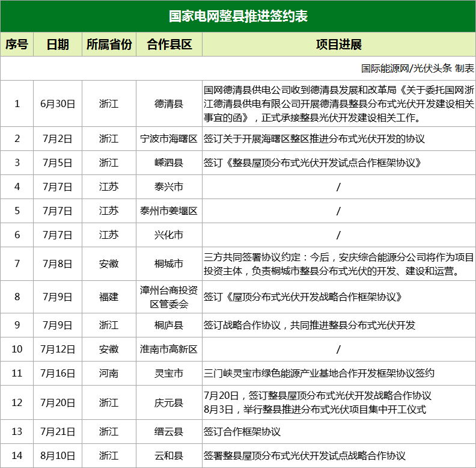The height and width of the screenshot is (468, 476).
Task: Click the date cell 7月20日
Action: point(57,402)
